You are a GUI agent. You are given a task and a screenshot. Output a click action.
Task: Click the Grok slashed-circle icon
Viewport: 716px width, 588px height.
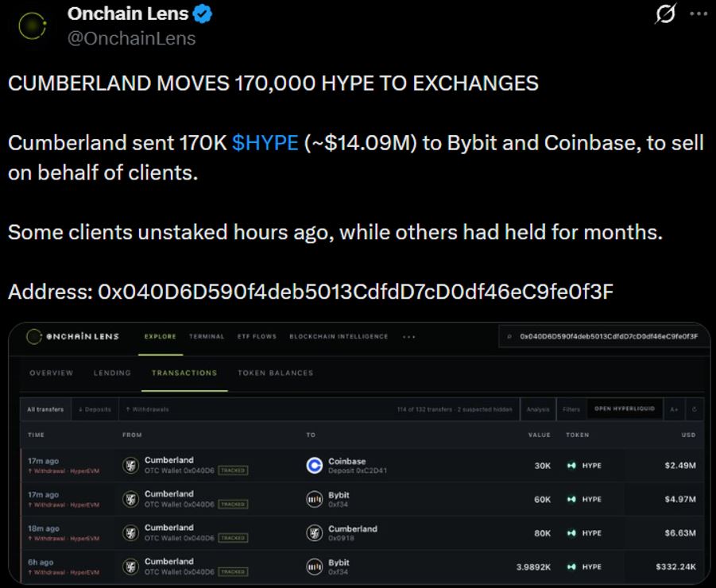tap(665, 14)
